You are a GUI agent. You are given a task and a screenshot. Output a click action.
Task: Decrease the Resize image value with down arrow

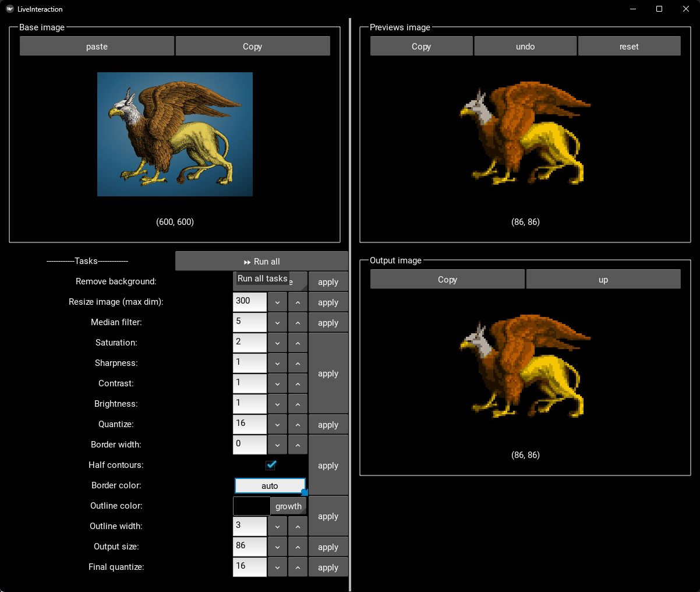[x=277, y=302]
